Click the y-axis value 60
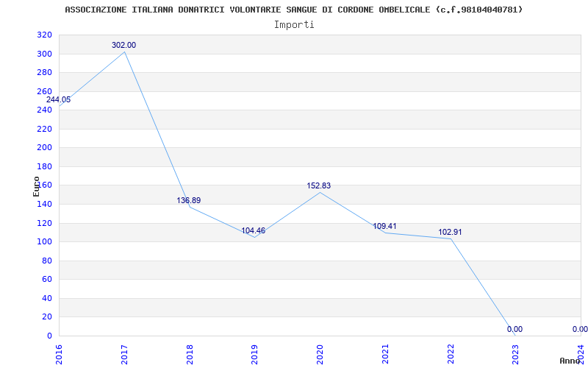The width and height of the screenshot is (588, 368). (x=47, y=280)
